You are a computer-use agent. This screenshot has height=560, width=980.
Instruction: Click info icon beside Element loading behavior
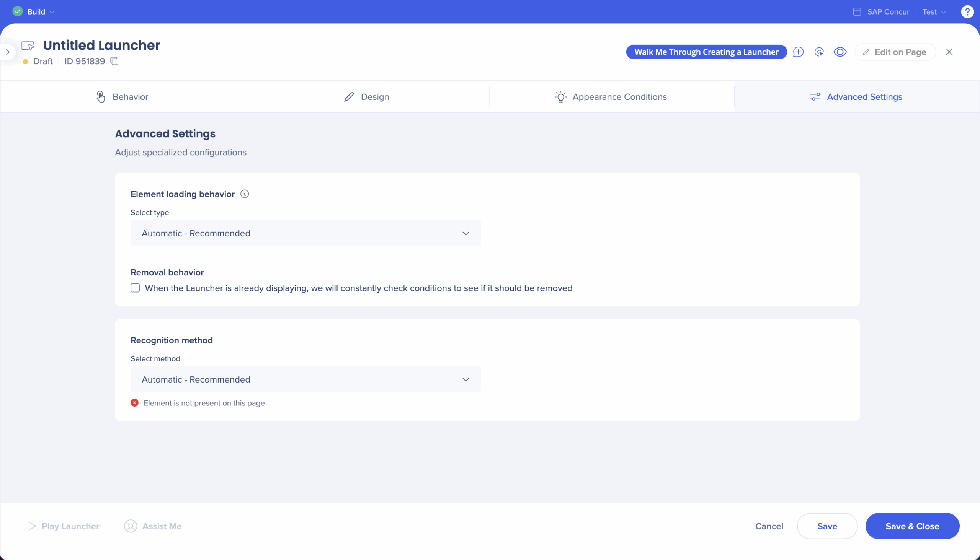[244, 194]
